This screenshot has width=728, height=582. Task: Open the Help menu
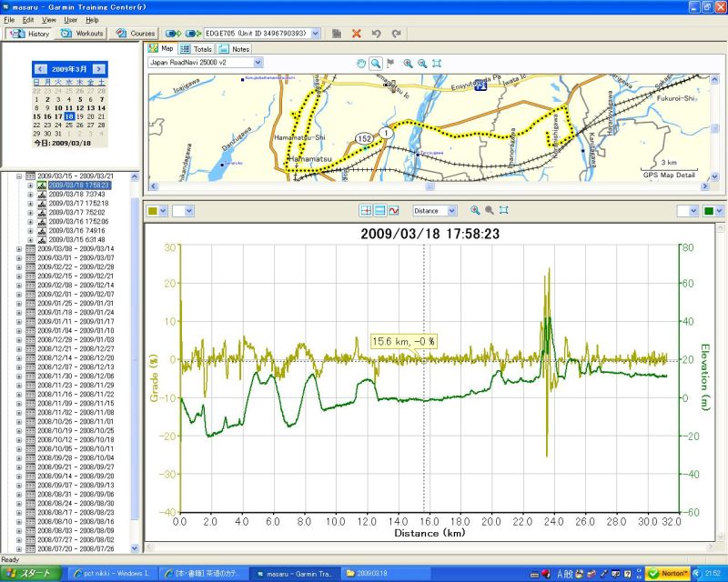point(92,20)
